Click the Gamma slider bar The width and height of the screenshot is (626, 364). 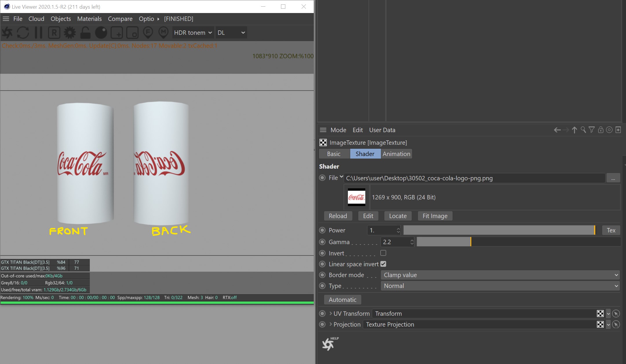click(518, 242)
